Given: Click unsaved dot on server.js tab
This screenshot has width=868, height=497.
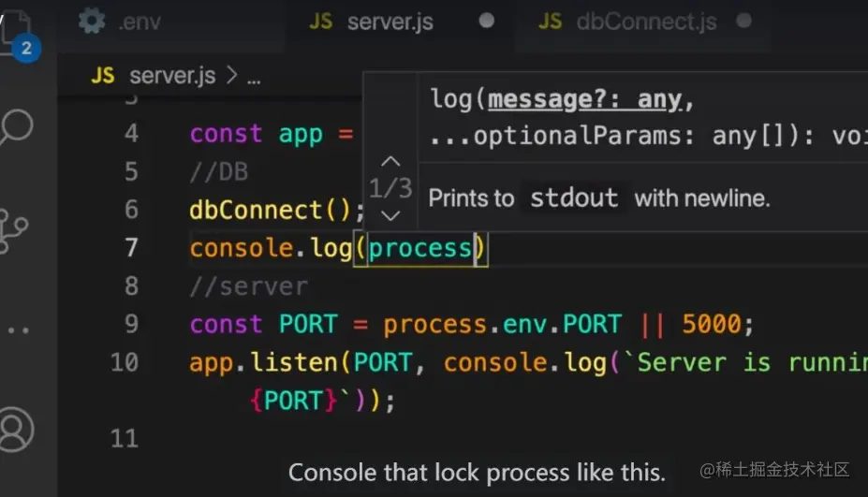Looking at the screenshot, I should pyautogui.click(x=487, y=21).
